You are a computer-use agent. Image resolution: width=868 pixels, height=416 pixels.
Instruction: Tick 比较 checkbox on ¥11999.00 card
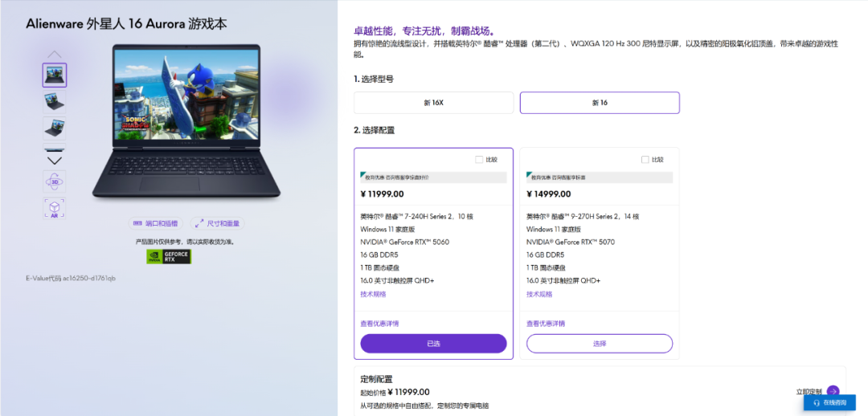[x=479, y=159]
